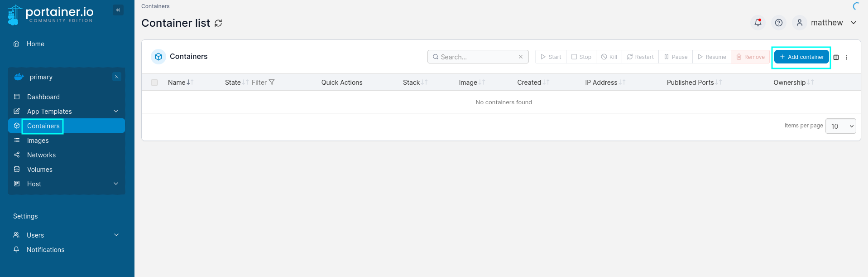Open the help question mark icon
Screen dimensions: 868x277
778,23
